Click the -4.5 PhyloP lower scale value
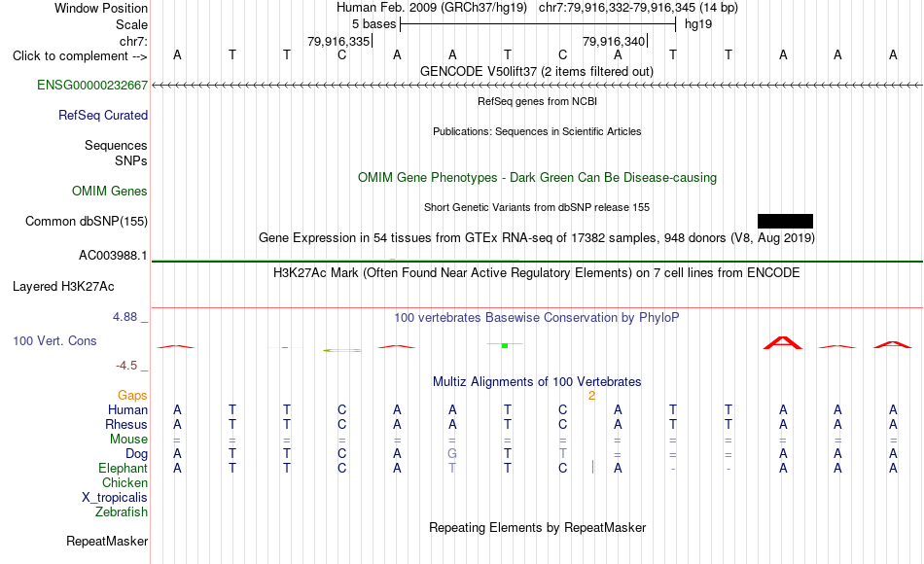This screenshot has height=564, width=924. pyautogui.click(x=126, y=366)
